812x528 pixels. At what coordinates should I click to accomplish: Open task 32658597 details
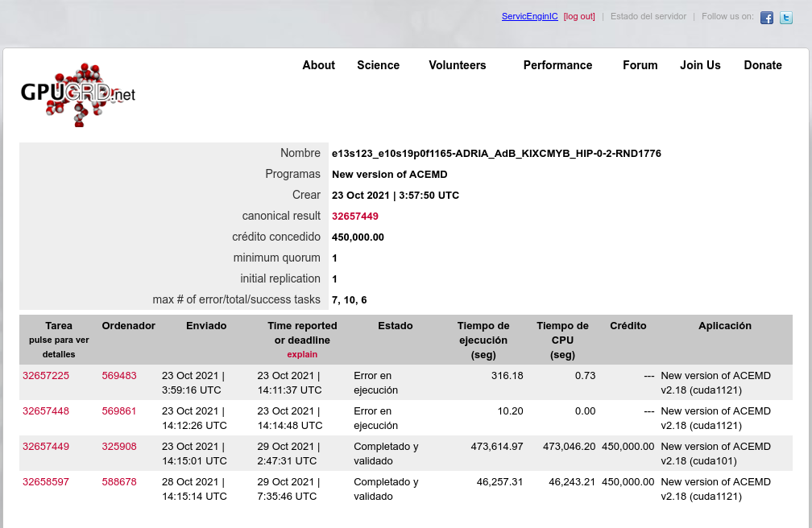46,482
